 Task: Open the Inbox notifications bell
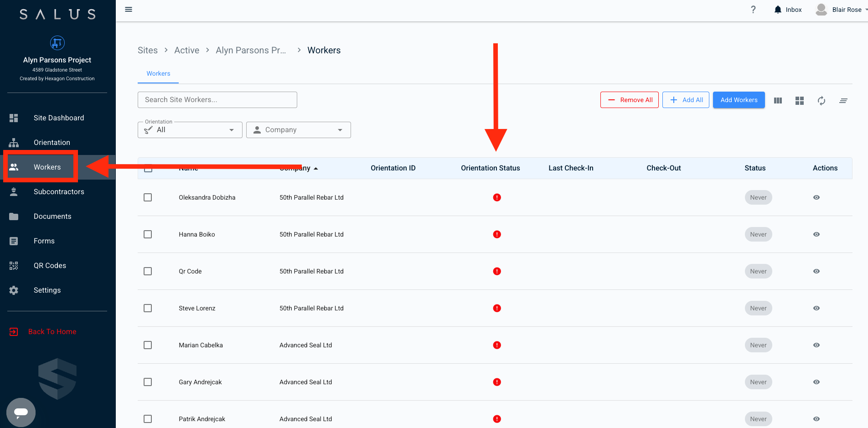778,10
